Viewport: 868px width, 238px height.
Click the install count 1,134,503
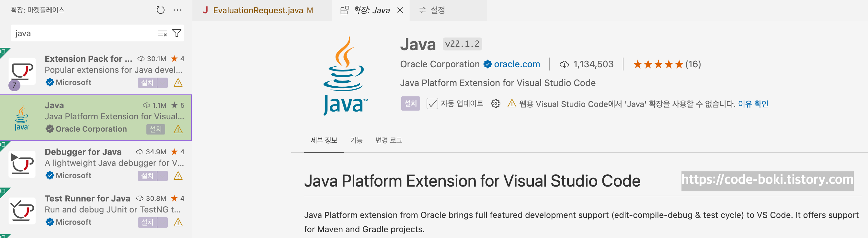pyautogui.click(x=593, y=64)
